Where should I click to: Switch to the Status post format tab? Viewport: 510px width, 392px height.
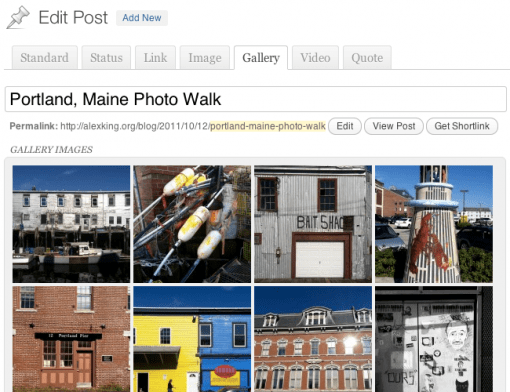coord(106,58)
